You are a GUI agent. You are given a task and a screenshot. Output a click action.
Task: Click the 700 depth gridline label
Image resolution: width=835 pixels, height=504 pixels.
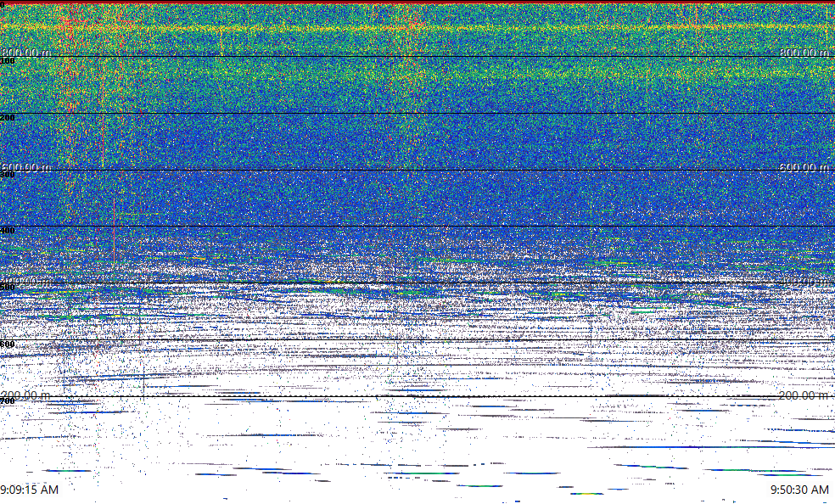(8, 400)
